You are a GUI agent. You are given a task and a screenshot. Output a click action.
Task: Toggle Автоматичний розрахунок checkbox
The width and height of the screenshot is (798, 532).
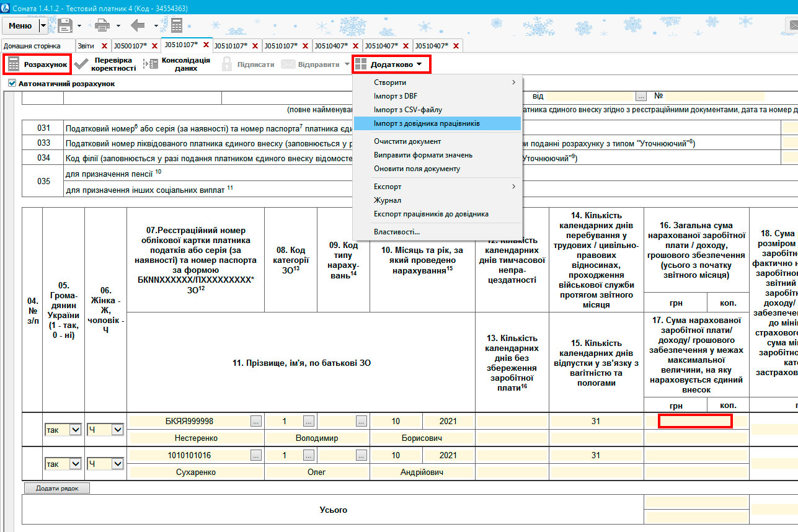[x=12, y=84]
